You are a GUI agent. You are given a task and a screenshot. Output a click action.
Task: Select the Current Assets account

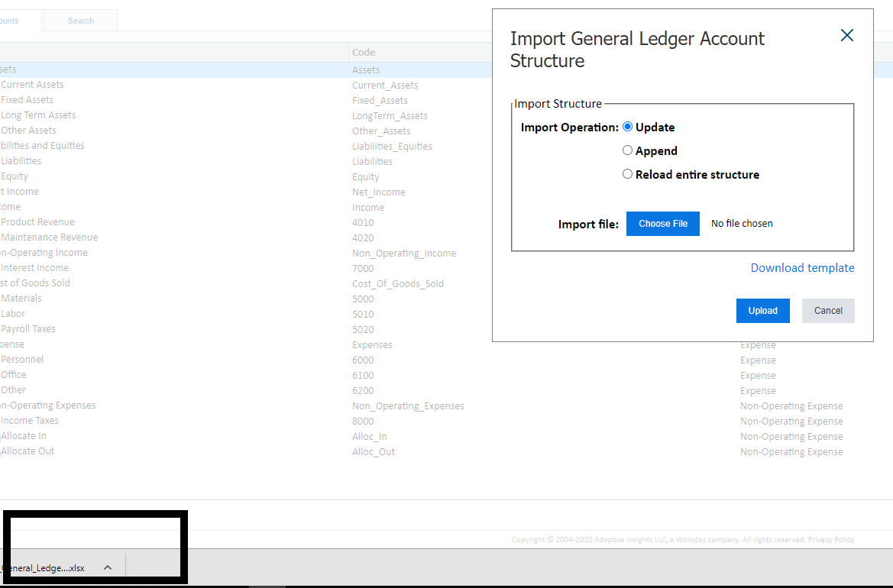point(32,84)
